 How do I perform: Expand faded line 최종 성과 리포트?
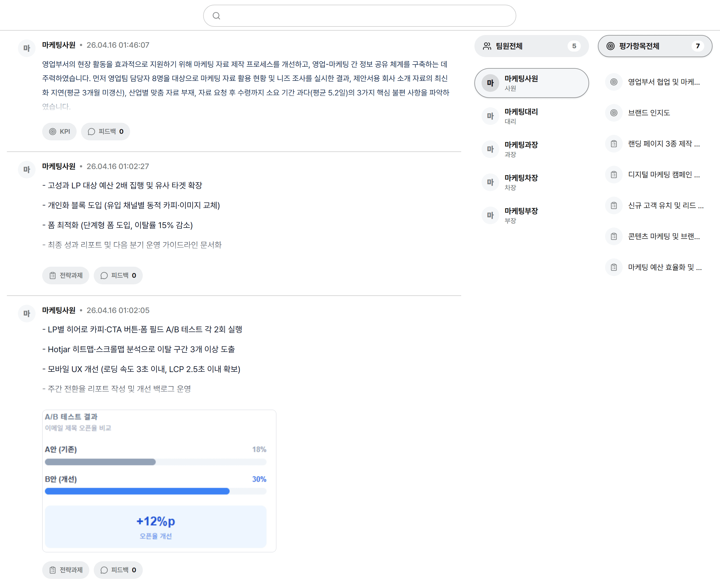tap(132, 245)
